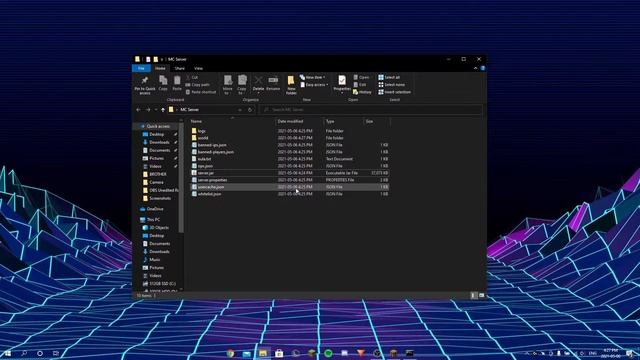
Task: Switch to the Home ribbon tab
Action: [160, 68]
